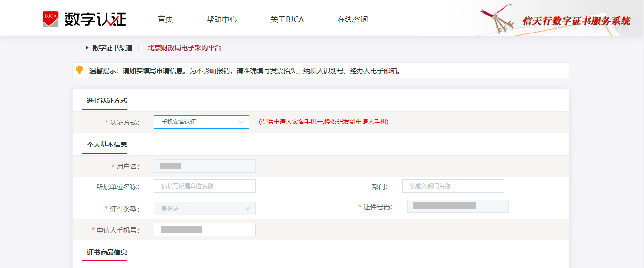Open the 首页 menu item
The height and width of the screenshot is (268, 644).
(x=165, y=20)
